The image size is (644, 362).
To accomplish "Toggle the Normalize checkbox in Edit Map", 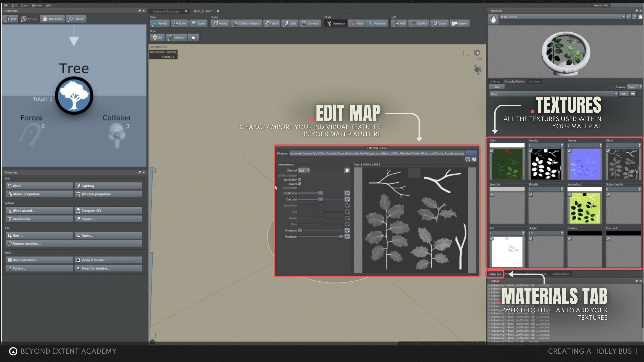I will (299, 180).
